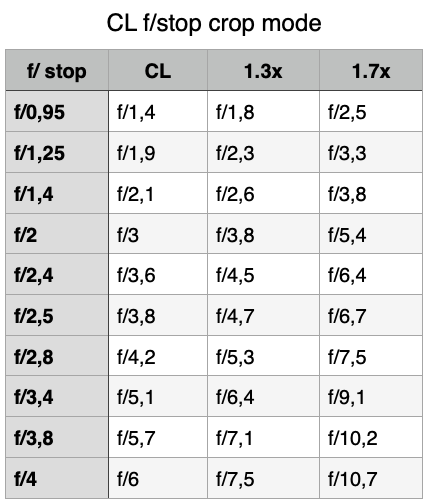This screenshot has height=501, width=426.
Task: Select cell f/4,2 in CL column
Action: [158, 356]
